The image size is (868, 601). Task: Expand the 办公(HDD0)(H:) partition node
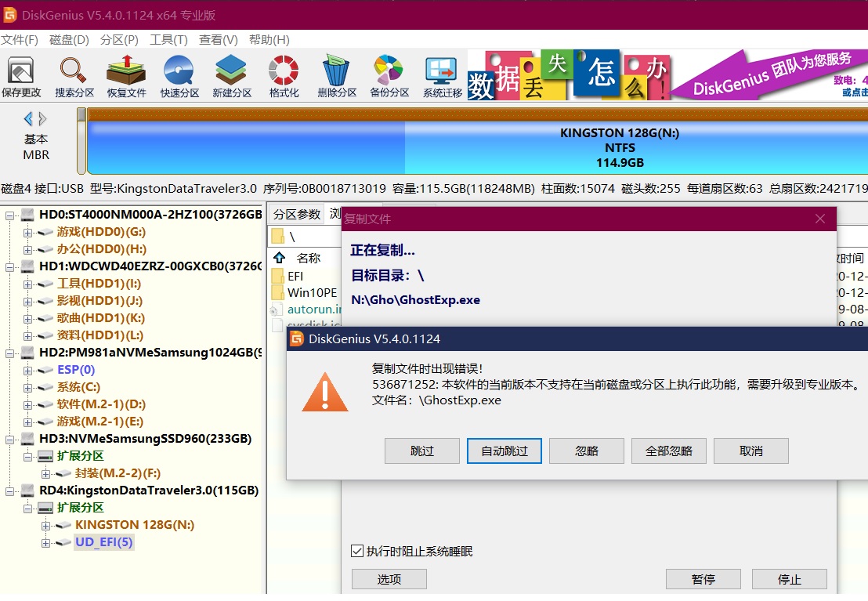[27, 250]
